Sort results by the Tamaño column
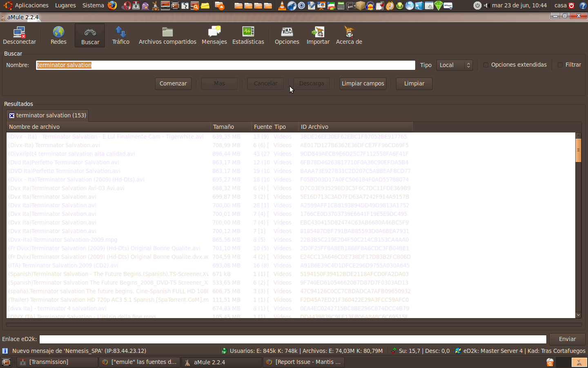 (x=223, y=127)
